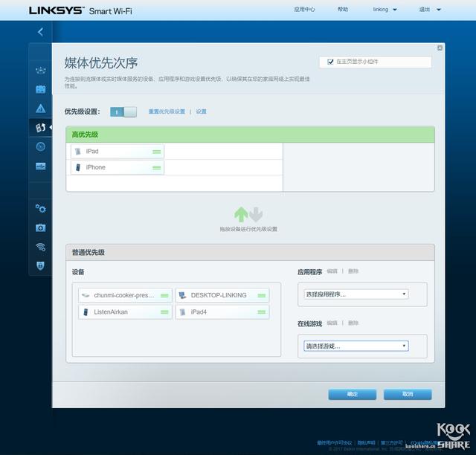476x455 pixels.
Task: Click the drag handle on the iPhone tile
Action: 157,167
